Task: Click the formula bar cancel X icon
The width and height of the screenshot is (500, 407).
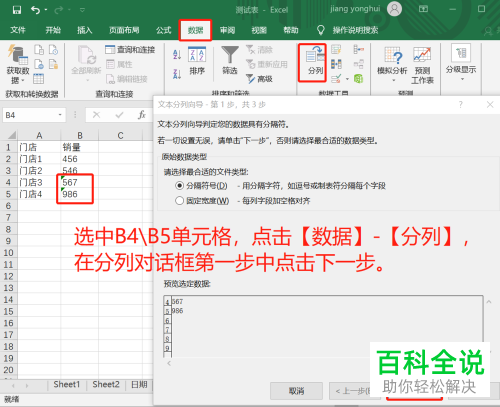Action: pos(96,115)
